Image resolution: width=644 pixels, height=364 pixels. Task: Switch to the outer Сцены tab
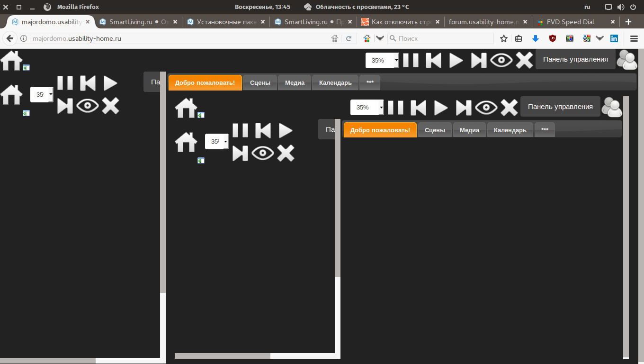tap(260, 82)
